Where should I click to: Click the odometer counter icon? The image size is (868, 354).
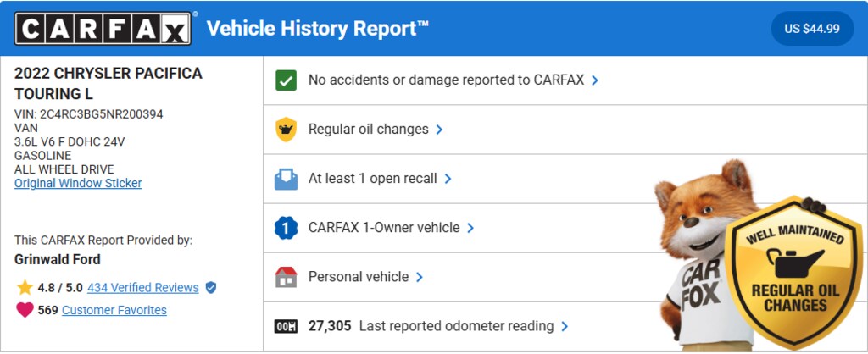tap(287, 326)
